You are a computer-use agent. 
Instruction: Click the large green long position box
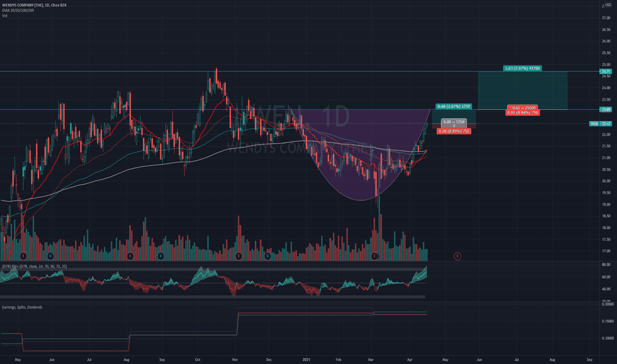[522, 90]
